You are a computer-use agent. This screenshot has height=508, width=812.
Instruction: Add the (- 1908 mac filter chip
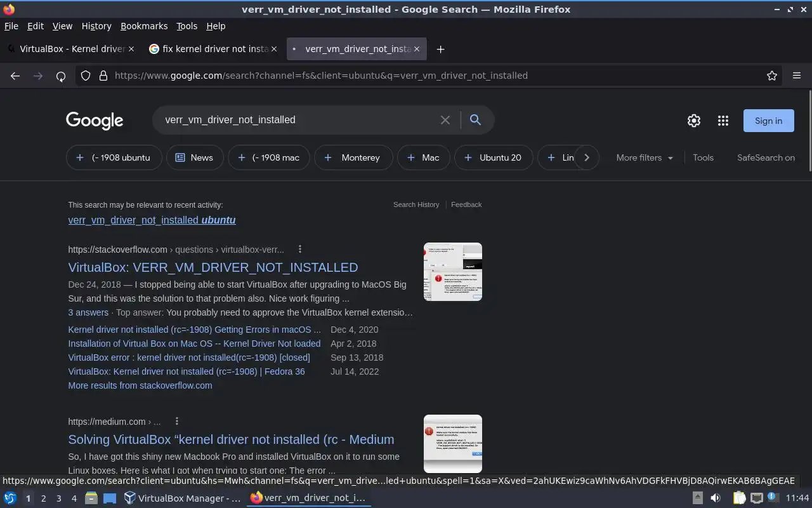pos(269,157)
